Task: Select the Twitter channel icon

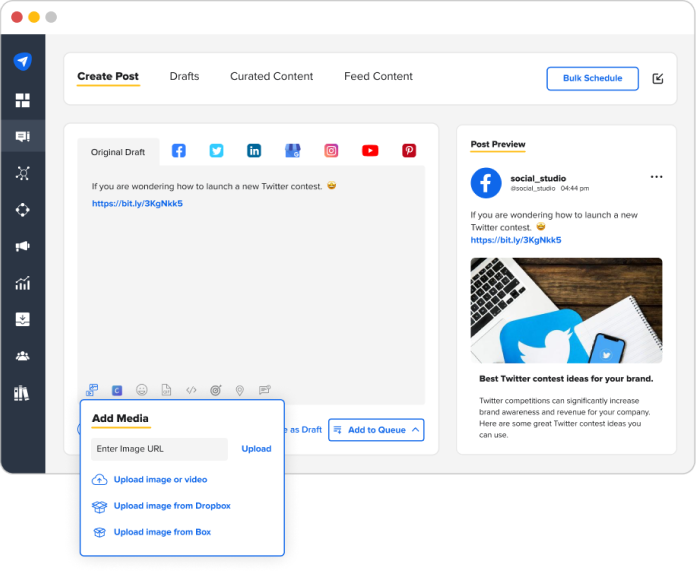Action: [x=216, y=150]
